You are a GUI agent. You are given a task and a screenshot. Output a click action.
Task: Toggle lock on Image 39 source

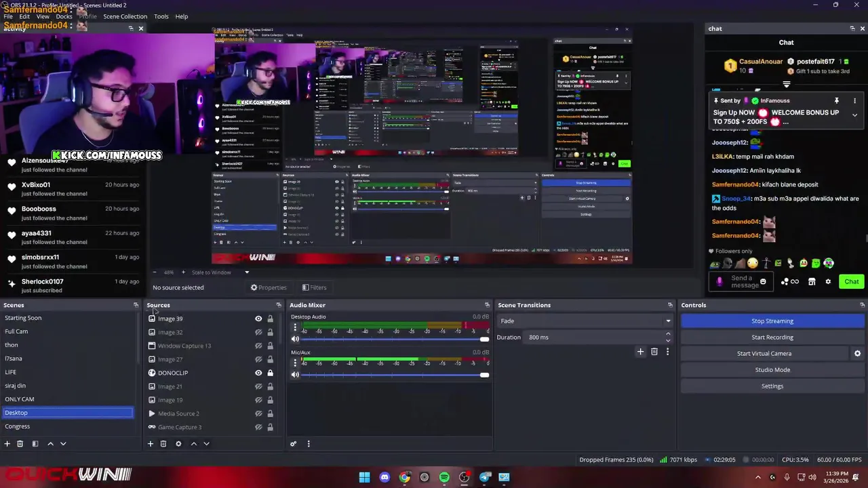tap(270, 319)
